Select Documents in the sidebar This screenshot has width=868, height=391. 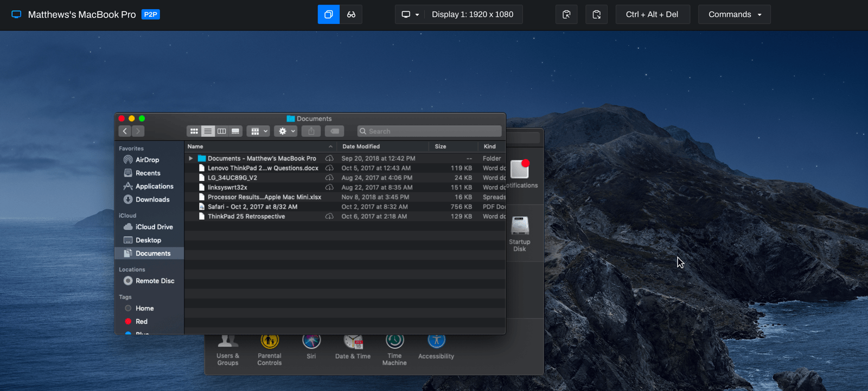[x=149, y=253]
